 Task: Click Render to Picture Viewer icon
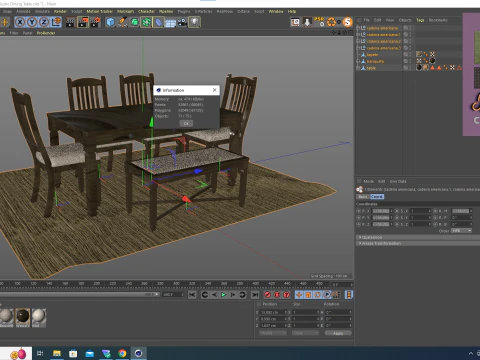(x=83, y=22)
